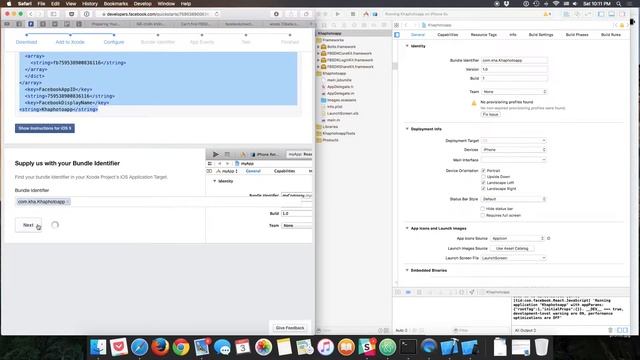Click the Pocket extension icon in Safari toolbar
This screenshot has height=360, width=640.
71,14
